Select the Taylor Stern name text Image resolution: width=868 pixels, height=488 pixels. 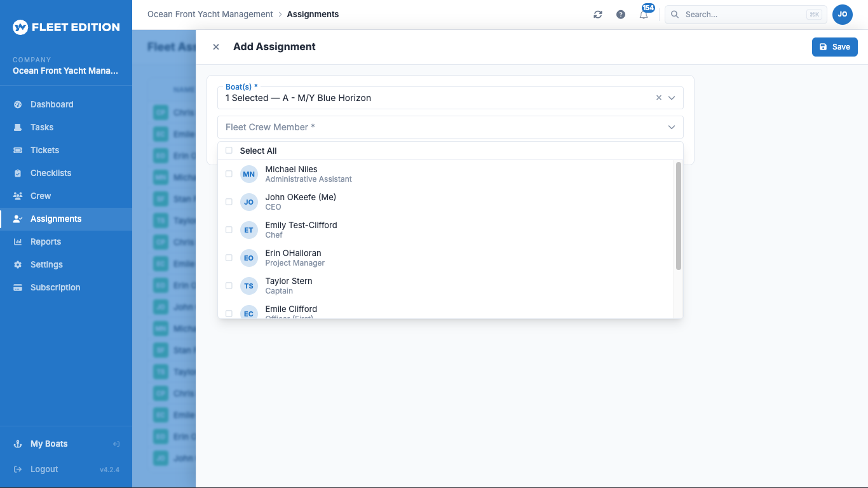(288, 281)
